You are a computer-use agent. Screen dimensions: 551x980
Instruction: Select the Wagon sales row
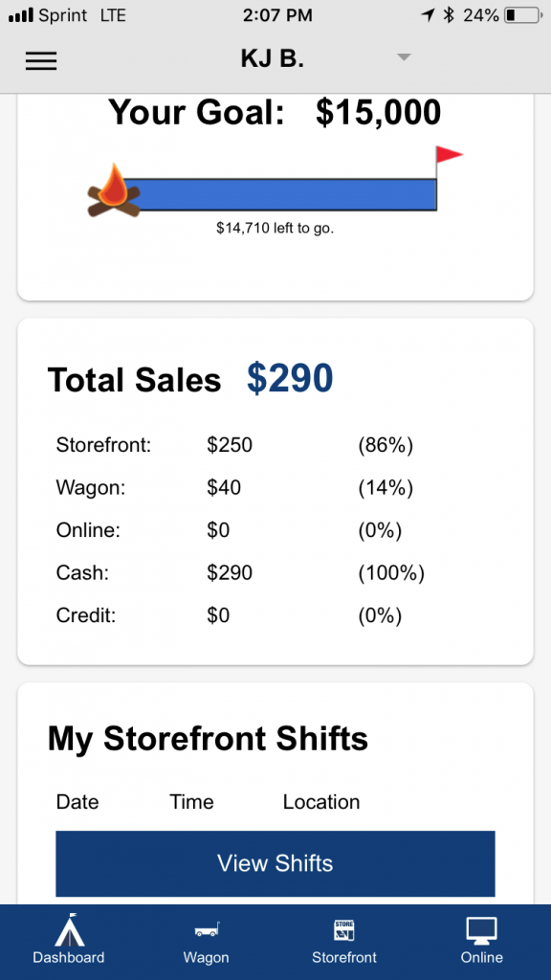coord(275,488)
